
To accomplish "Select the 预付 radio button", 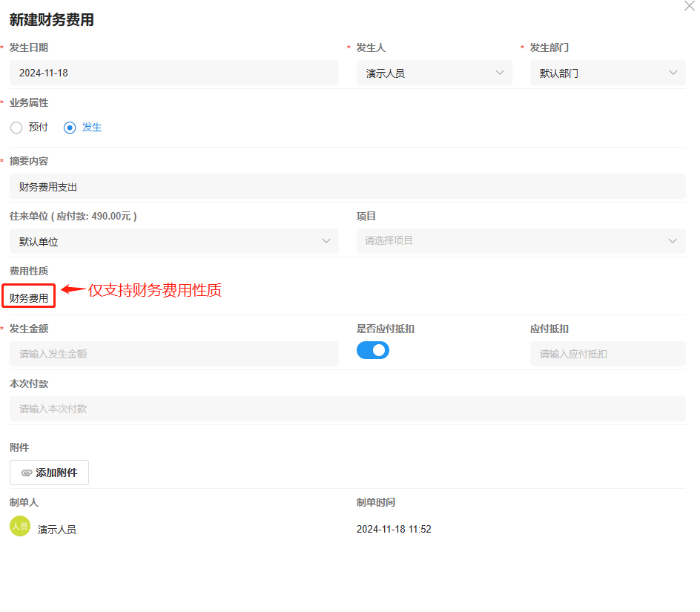I will (16, 128).
